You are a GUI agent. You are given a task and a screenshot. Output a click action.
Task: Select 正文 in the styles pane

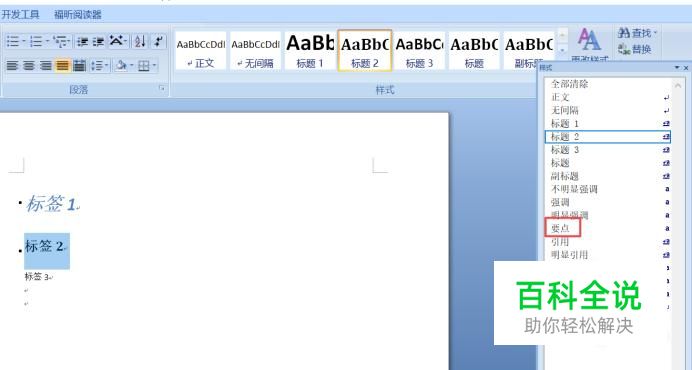(x=608, y=97)
